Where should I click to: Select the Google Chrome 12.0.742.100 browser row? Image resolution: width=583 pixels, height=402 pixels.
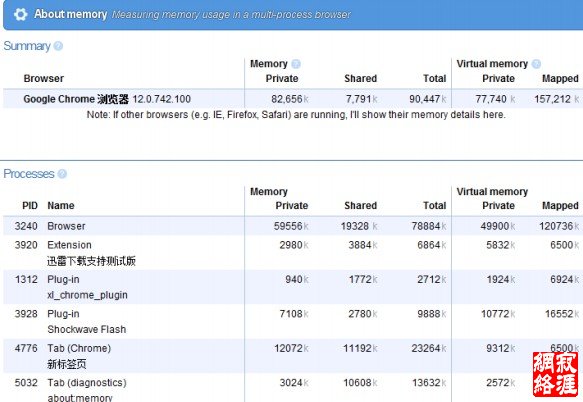293,99
